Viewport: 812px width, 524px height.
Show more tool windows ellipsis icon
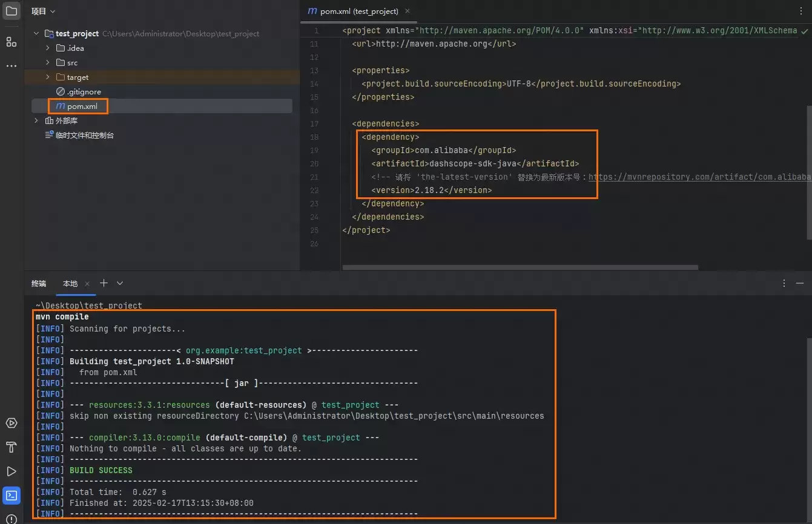tap(12, 65)
